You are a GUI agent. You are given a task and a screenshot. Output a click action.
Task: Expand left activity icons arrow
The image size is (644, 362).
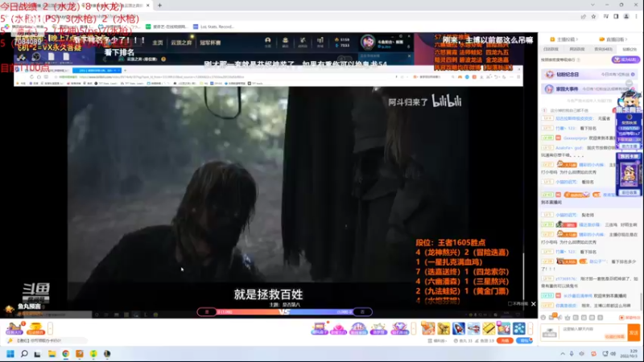(x=50, y=328)
